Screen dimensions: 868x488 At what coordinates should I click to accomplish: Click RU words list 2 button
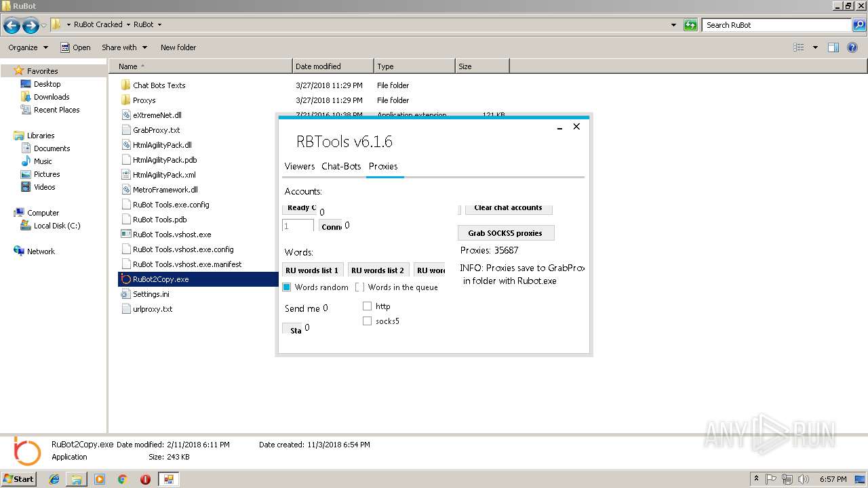pyautogui.click(x=378, y=270)
